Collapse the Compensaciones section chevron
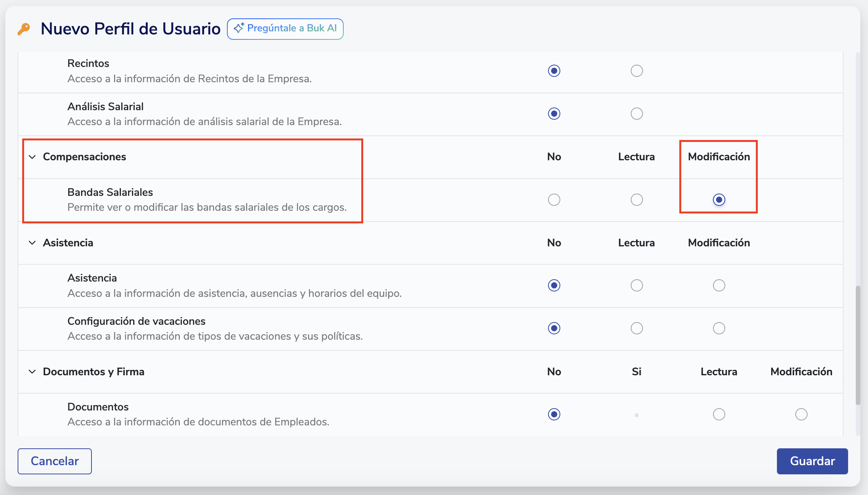This screenshot has width=868, height=495. point(33,157)
